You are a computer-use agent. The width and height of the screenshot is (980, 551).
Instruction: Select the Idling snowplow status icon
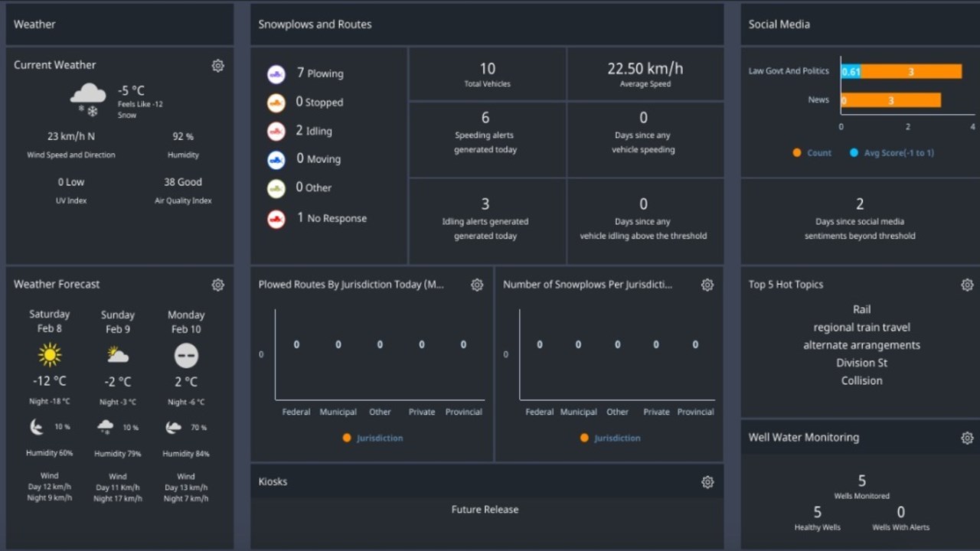point(276,131)
